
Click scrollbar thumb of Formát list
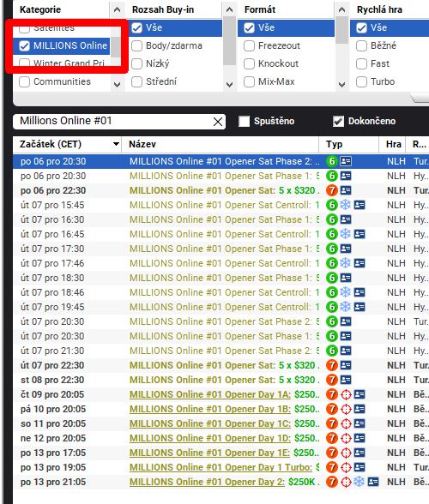click(x=341, y=30)
